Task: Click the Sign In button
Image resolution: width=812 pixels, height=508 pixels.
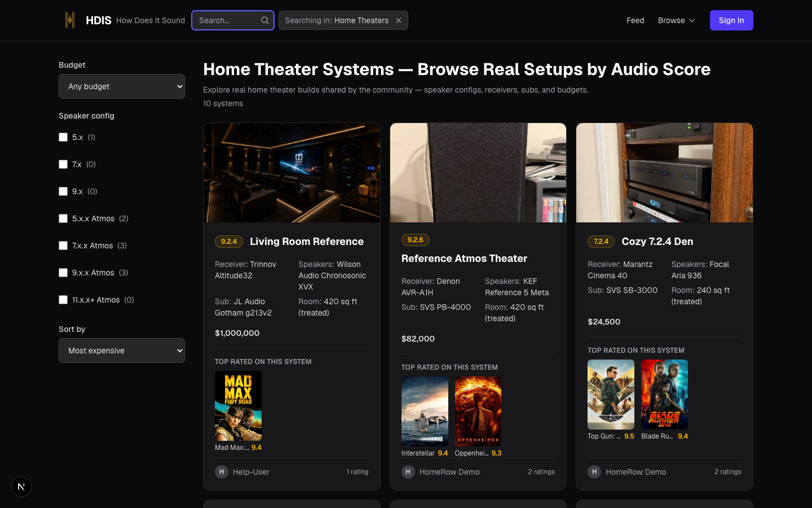Action: click(x=731, y=20)
